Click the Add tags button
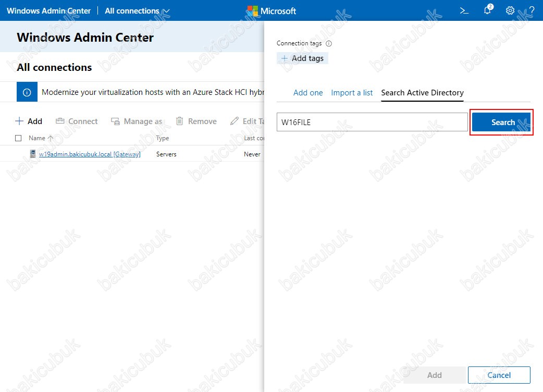543x392 pixels. pyautogui.click(x=302, y=58)
